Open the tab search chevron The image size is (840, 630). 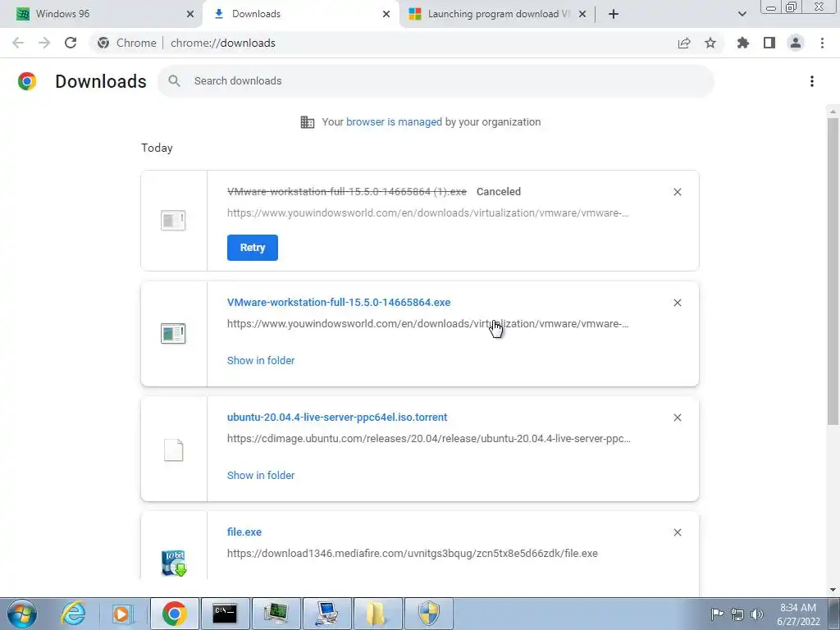tap(742, 14)
